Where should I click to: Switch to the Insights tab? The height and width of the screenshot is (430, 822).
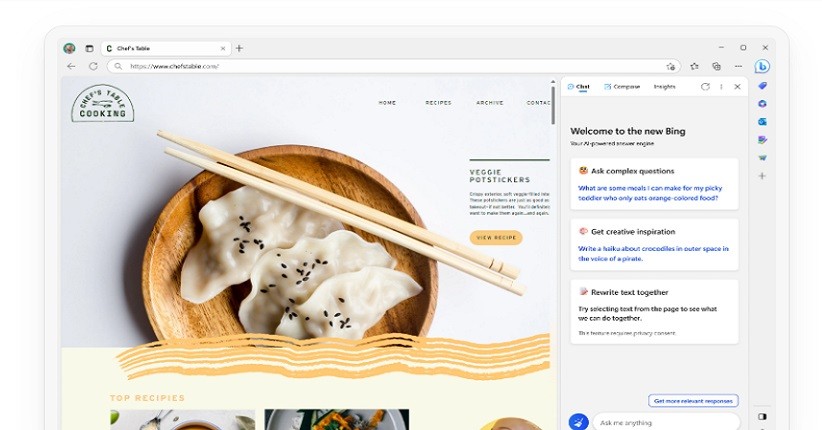point(664,87)
